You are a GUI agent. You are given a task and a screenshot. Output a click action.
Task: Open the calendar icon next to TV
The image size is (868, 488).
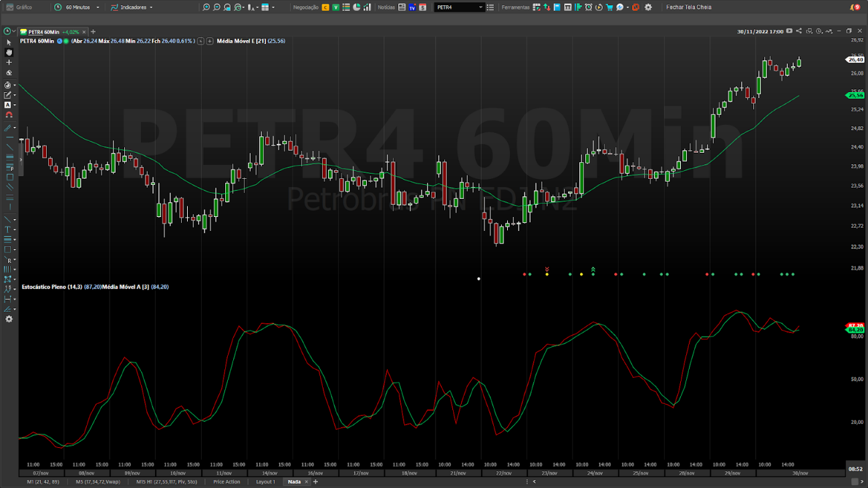point(422,7)
